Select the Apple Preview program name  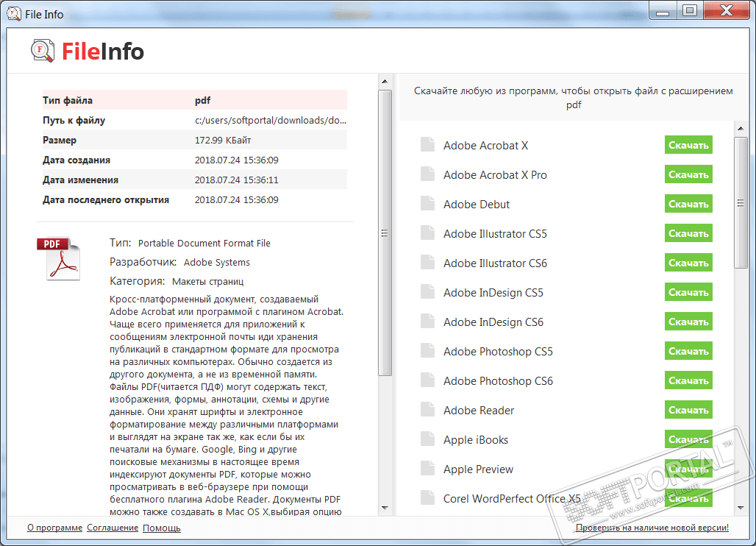coord(478,469)
